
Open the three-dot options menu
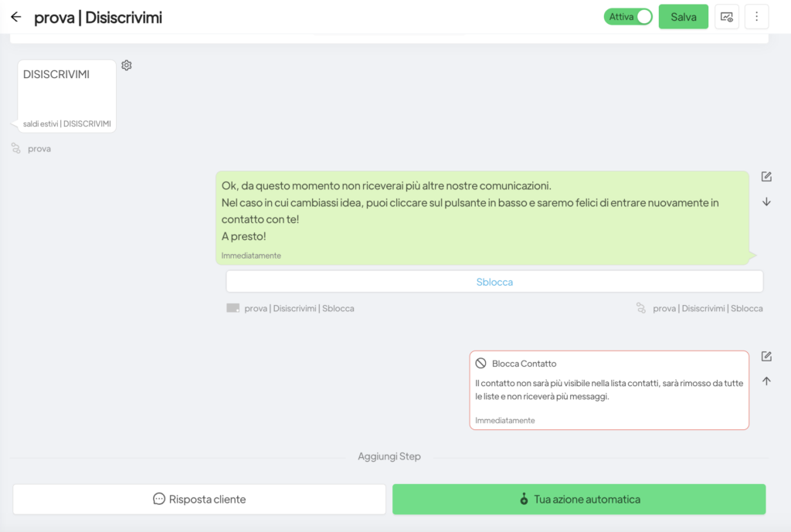click(x=756, y=17)
